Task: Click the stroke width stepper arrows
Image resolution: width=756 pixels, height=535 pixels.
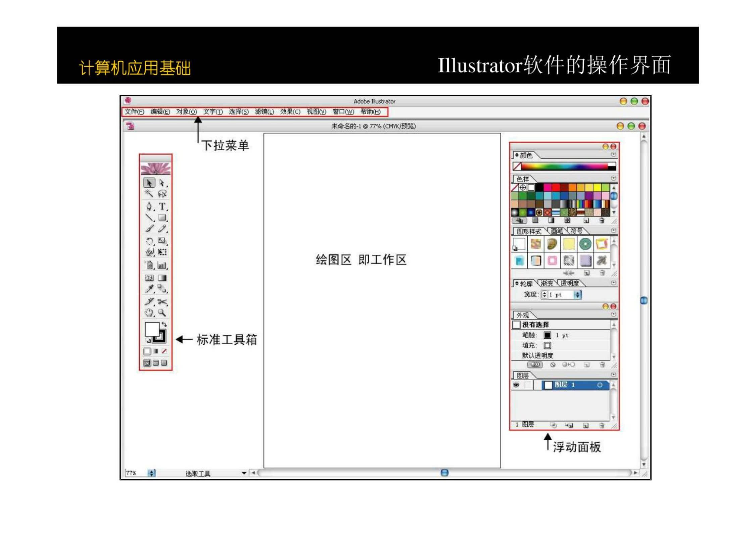Action: [545, 294]
